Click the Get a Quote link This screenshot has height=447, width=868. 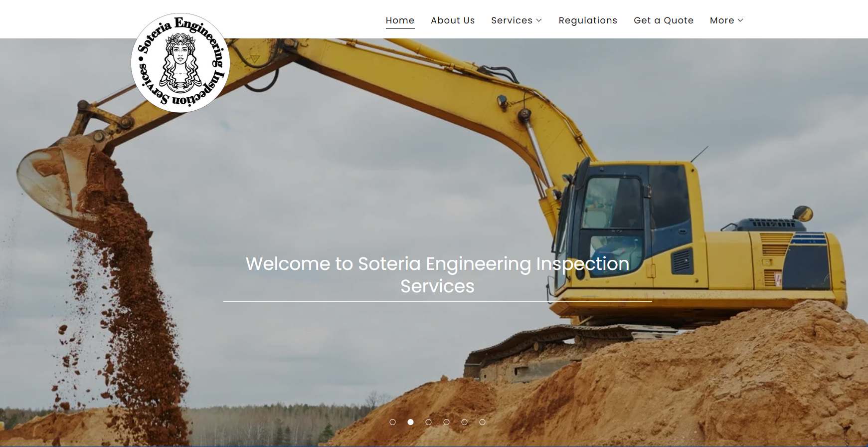[664, 20]
